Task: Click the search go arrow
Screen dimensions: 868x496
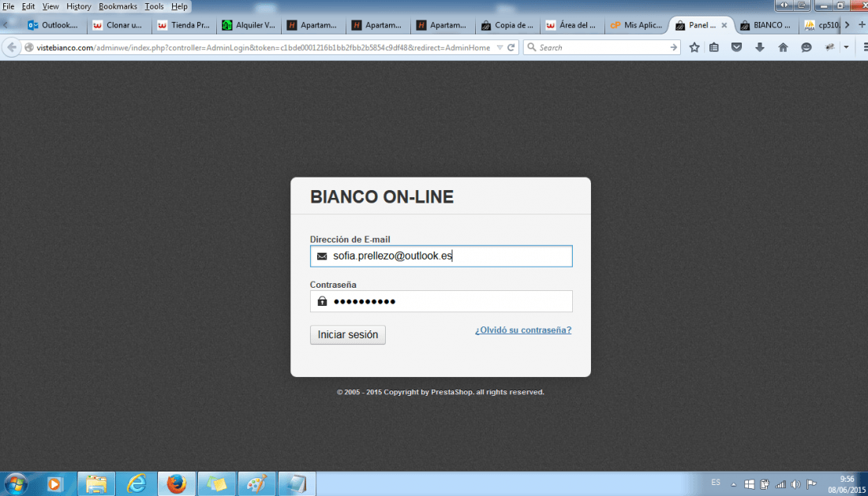Action: point(673,47)
